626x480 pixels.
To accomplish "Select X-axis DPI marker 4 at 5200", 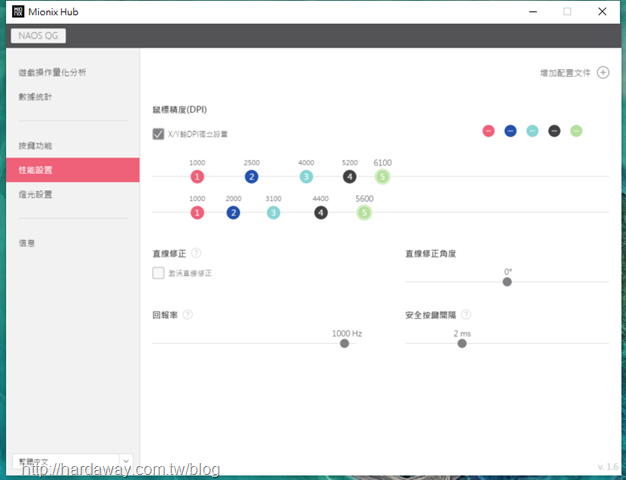I will coord(350,177).
